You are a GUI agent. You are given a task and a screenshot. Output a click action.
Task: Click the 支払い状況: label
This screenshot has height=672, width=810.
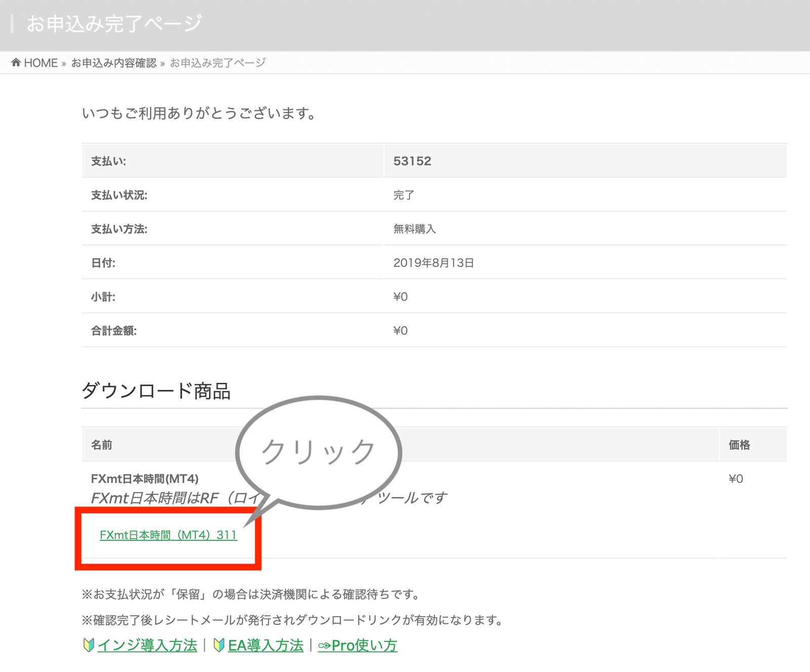pos(119,195)
